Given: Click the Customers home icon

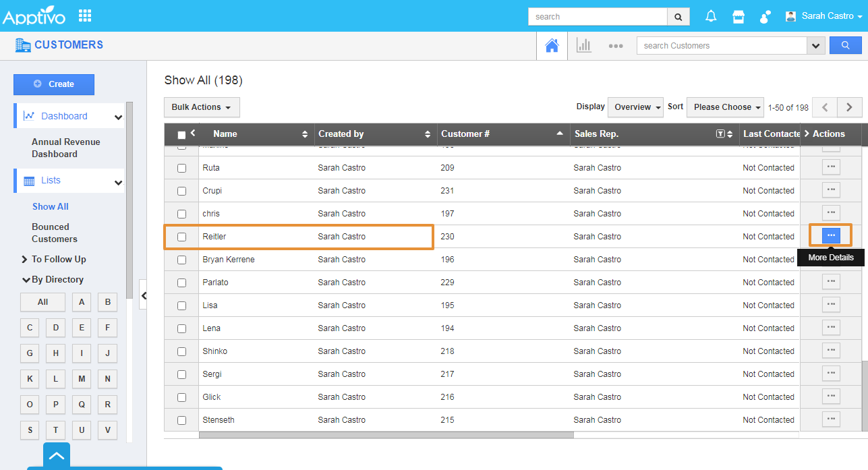Looking at the screenshot, I should click(x=552, y=46).
